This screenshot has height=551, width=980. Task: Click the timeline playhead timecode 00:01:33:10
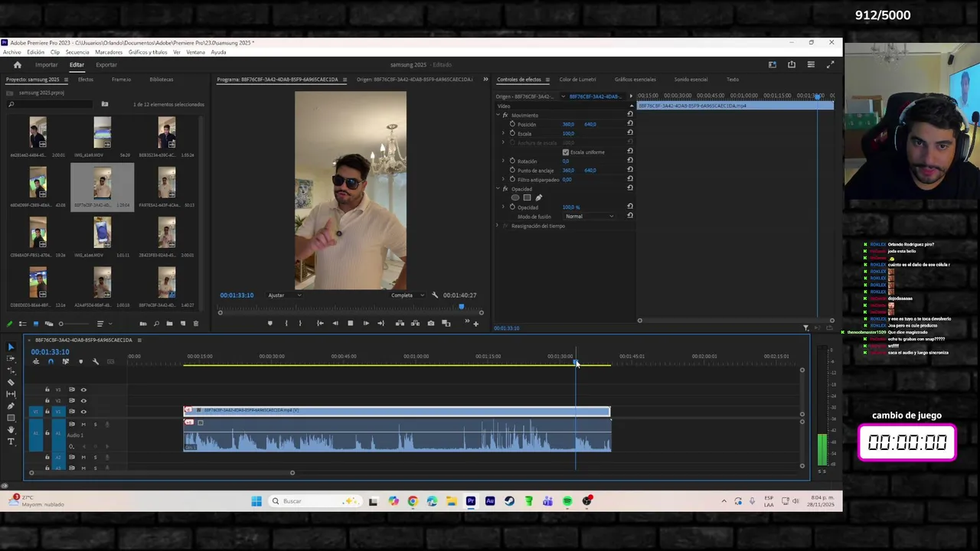[x=51, y=352]
